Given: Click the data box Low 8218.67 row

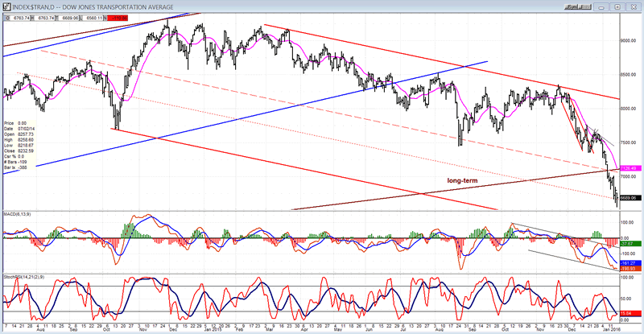Looking at the screenshot, I should point(17,146).
